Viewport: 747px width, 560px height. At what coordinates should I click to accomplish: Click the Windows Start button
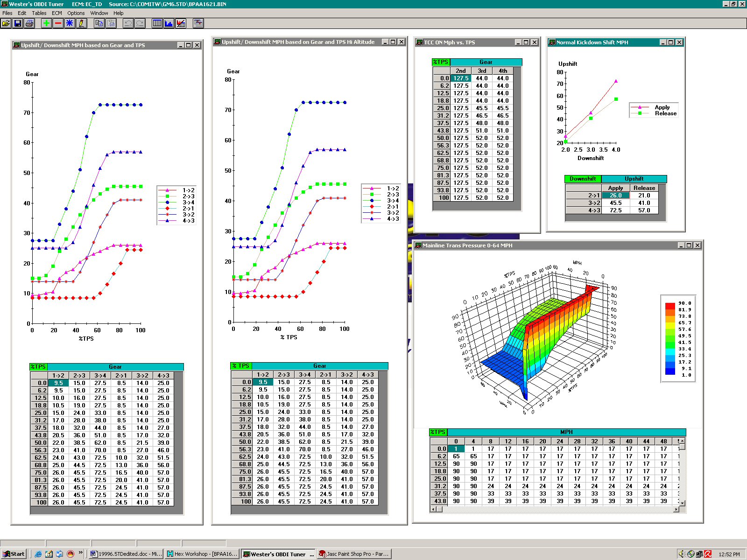point(14,554)
